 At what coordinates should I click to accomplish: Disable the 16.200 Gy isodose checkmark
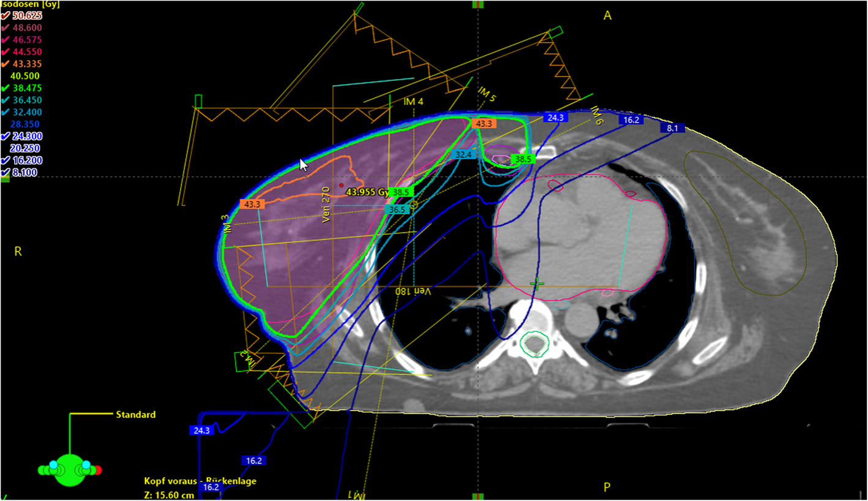click(x=6, y=160)
